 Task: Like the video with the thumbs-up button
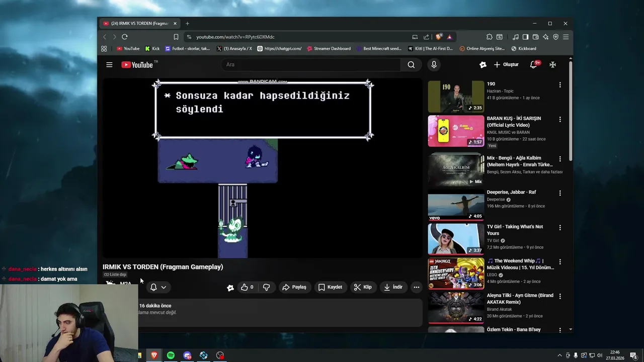(x=247, y=287)
